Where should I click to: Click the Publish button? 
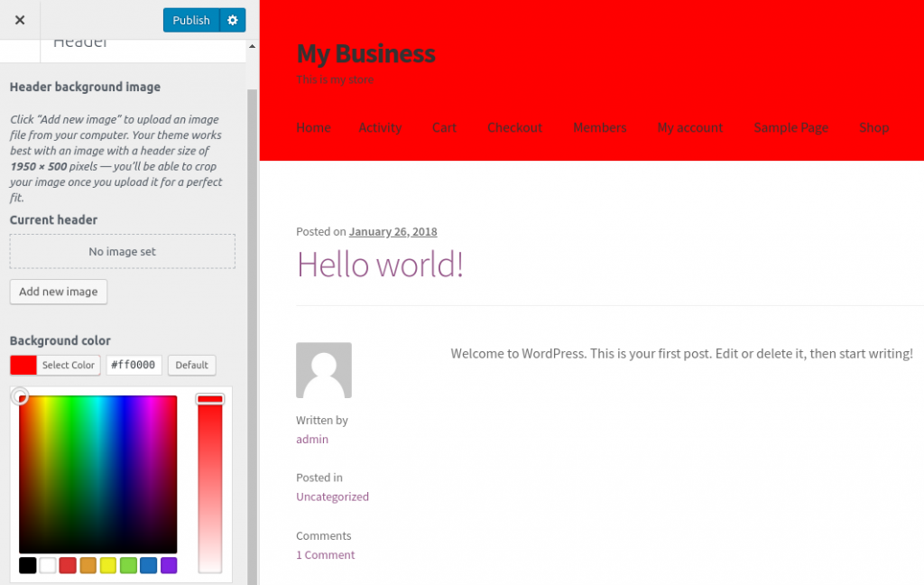[191, 20]
